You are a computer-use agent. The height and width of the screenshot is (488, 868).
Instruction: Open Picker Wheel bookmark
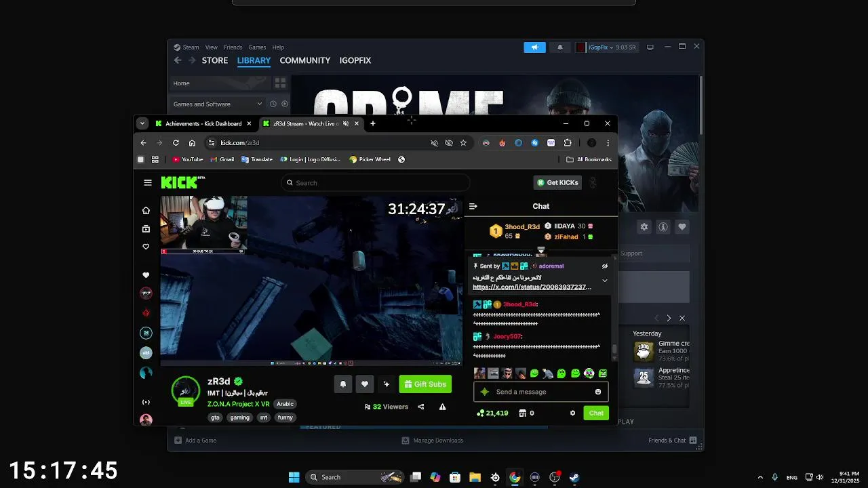(370, 159)
